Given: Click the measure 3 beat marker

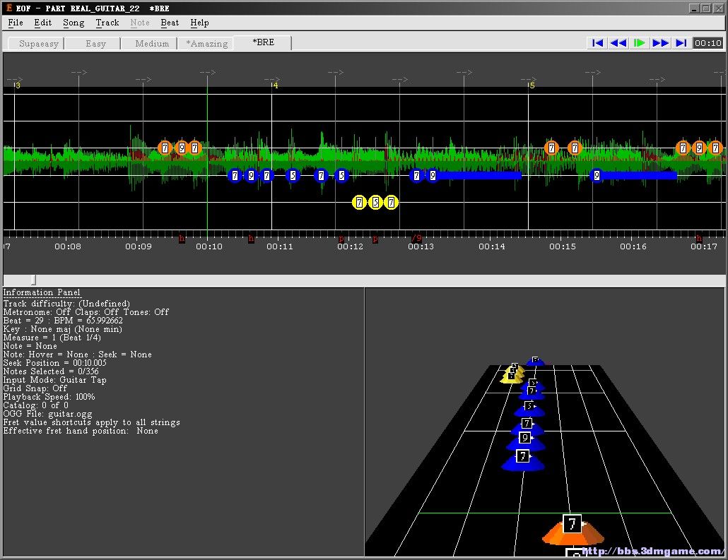Looking at the screenshot, I should coord(18,85).
